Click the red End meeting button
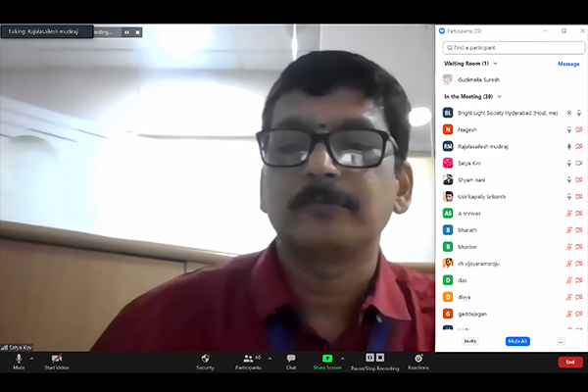Screen dimensions: 588x392 click(570, 362)
